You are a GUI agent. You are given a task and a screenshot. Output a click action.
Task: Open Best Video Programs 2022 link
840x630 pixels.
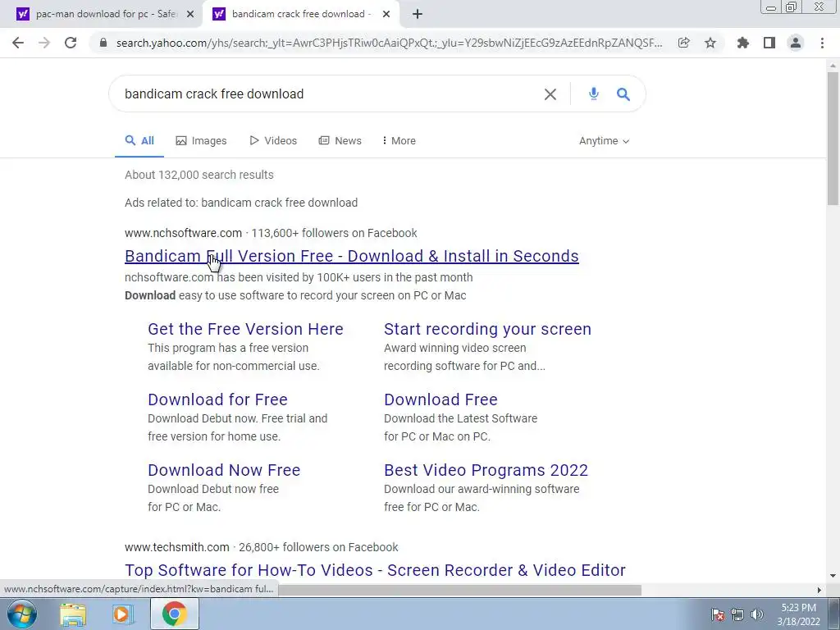(x=486, y=470)
